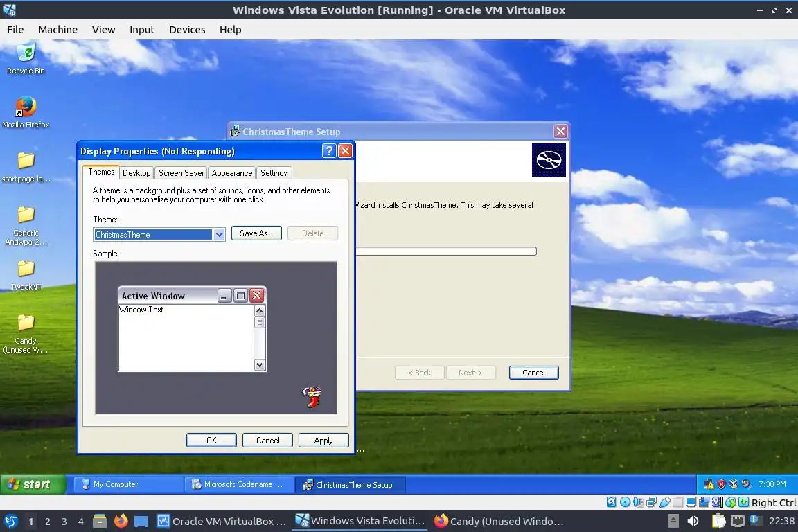Switch to Oracle VM VirtualBox host task

222,522
